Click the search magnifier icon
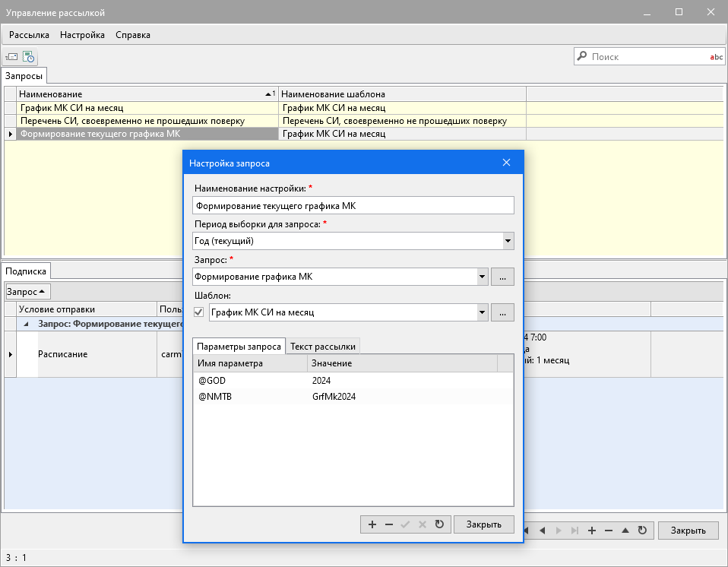 [582, 56]
